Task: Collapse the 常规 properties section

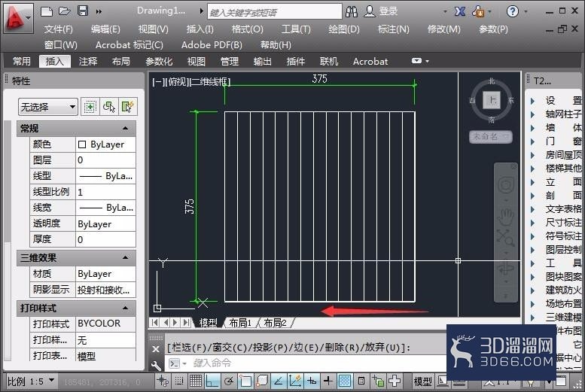Action: (x=125, y=129)
